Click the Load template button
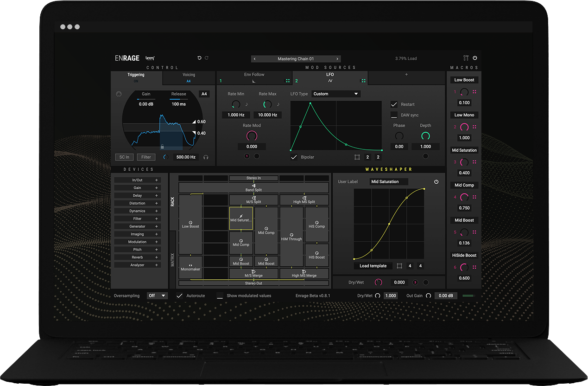The height and width of the screenshot is (386, 588). 373,266
